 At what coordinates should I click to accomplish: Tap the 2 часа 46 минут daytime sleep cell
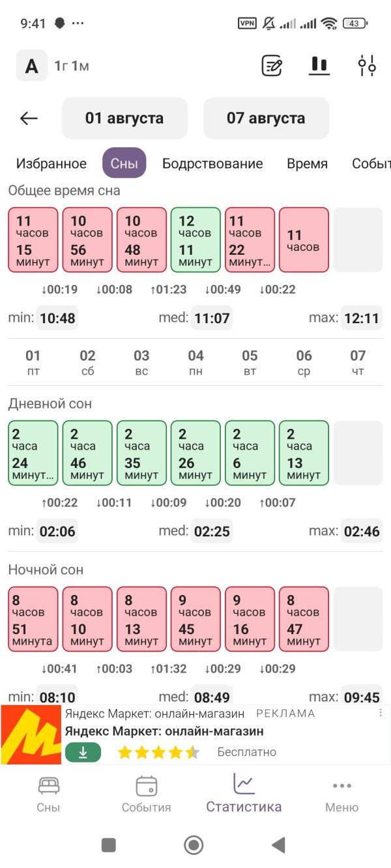tap(87, 453)
